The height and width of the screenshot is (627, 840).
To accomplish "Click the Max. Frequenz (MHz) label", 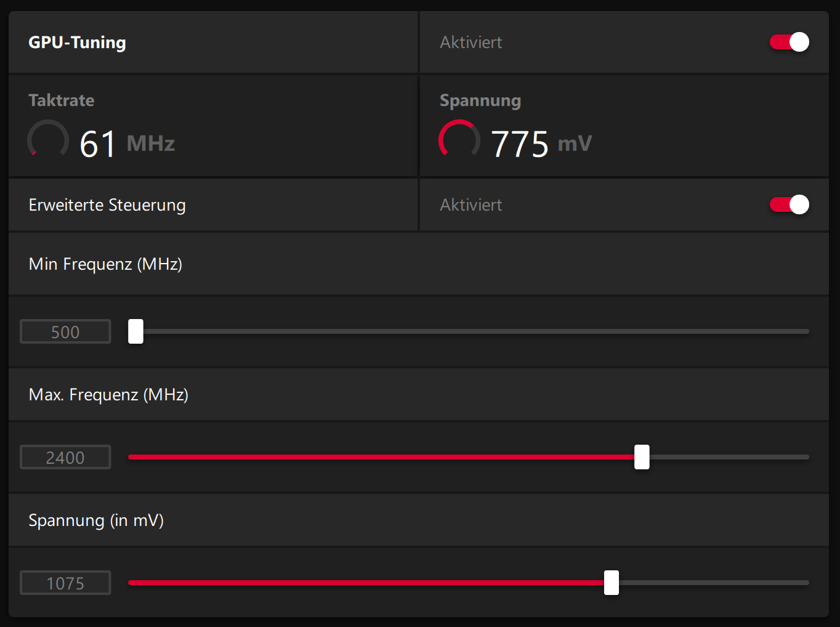I will 108,394.
